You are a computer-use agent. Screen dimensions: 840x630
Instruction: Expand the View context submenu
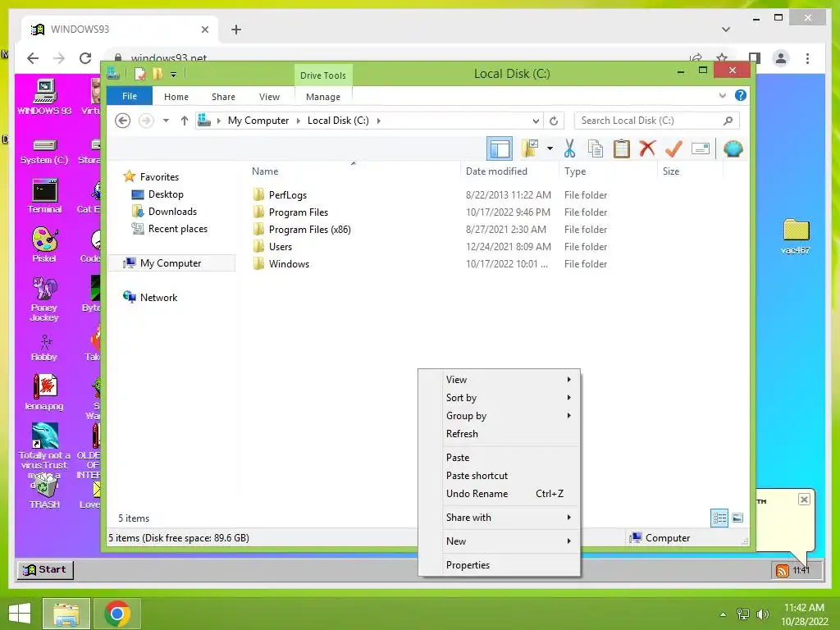tap(499, 379)
